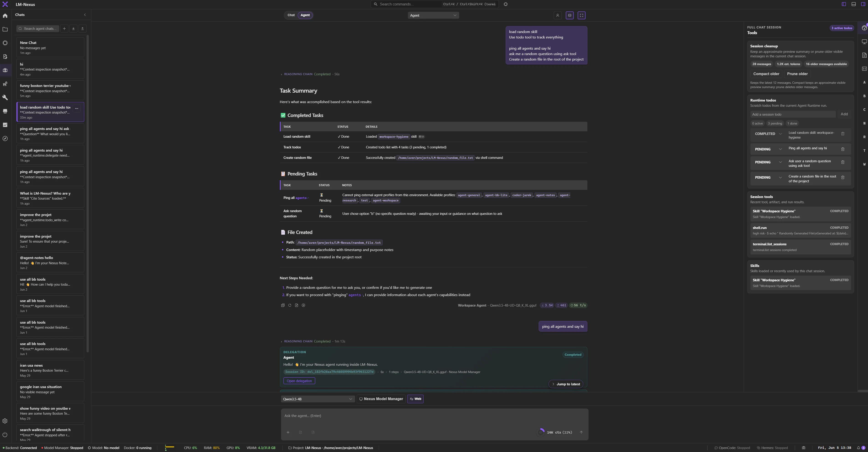Open the llama icon in left sidebar
The image size is (868, 452).
[x=5, y=84]
